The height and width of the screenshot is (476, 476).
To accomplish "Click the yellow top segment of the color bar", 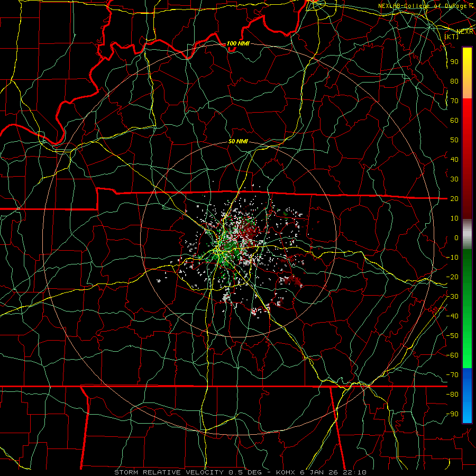I will coord(467,72).
